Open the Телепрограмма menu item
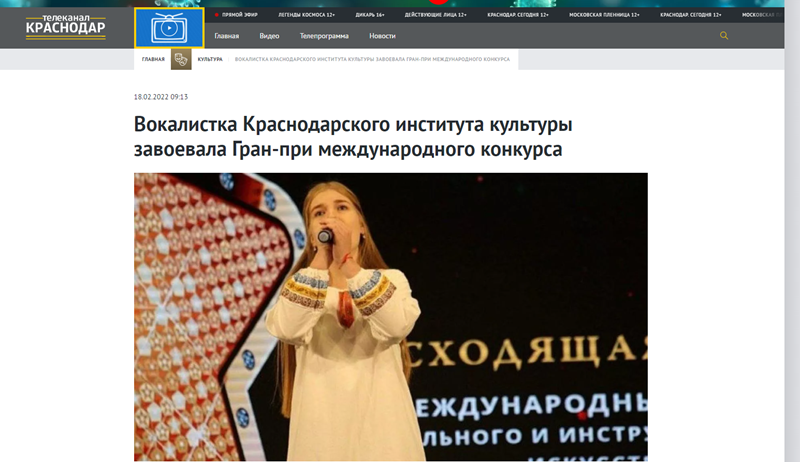Image resolution: width=800 pixels, height=462 pixels. [324, 36]
